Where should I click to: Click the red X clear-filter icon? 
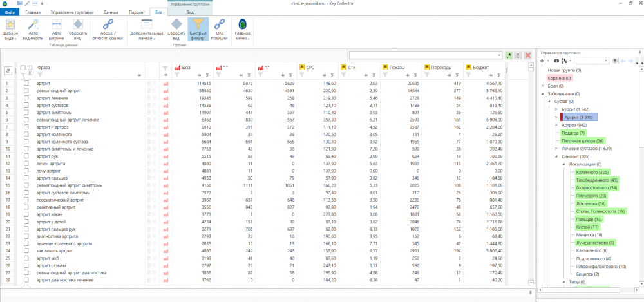click(528, 55)
